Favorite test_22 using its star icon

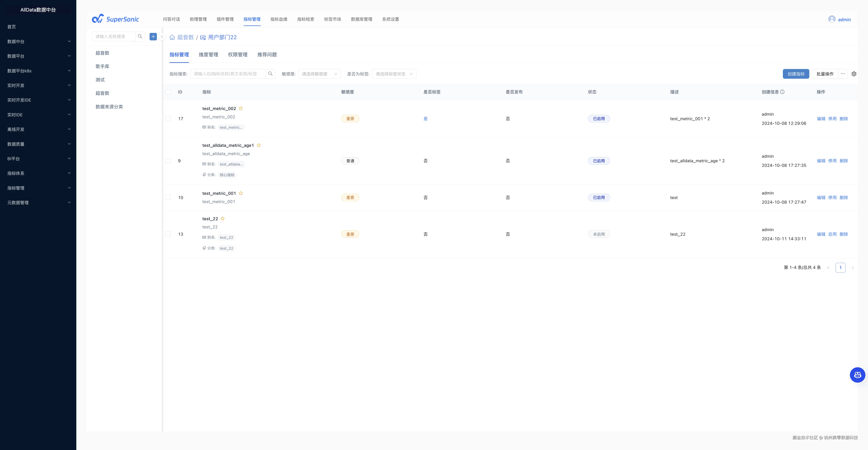(222, 219)
